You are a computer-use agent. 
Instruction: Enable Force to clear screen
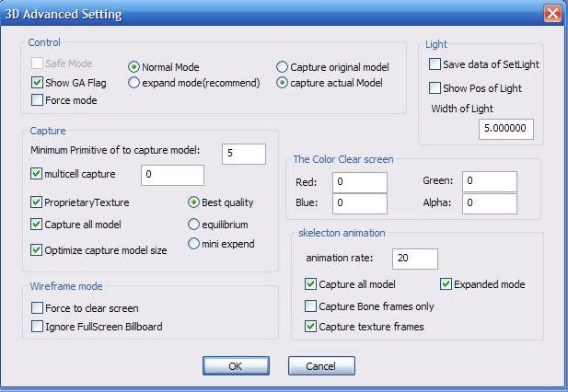click(37, 308)
